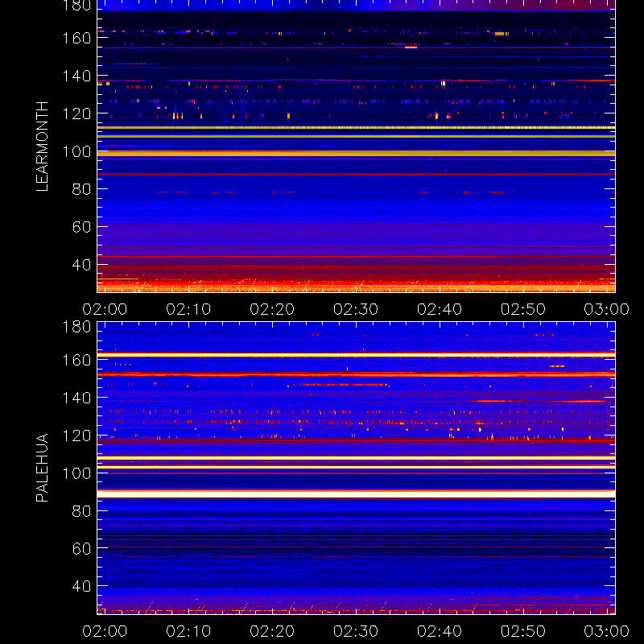Image resolution: width=644 pixels, height=644 pixels.
Task: Pick the 80 tick label on PALEHUA plot
Action: [x=81, y=511]
